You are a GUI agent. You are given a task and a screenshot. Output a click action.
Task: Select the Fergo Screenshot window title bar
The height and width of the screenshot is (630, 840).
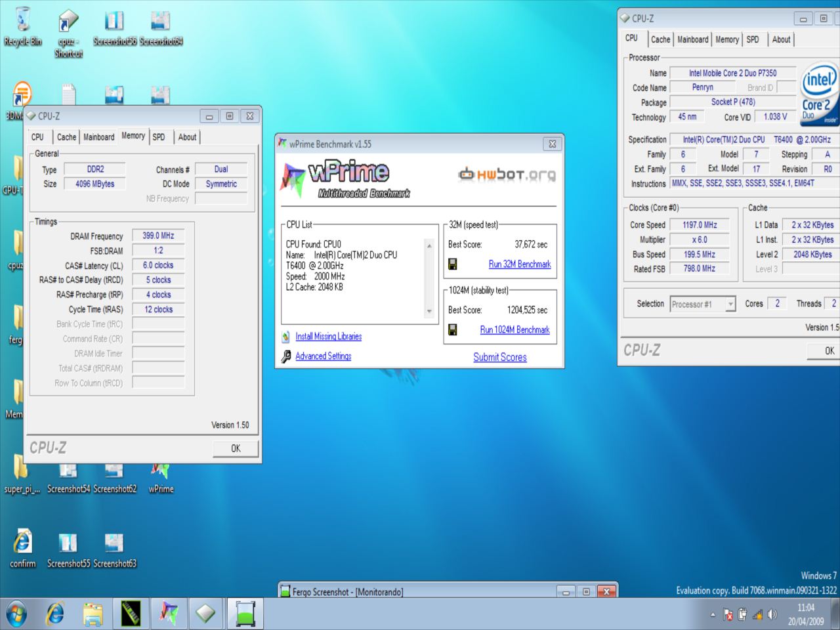420,591
